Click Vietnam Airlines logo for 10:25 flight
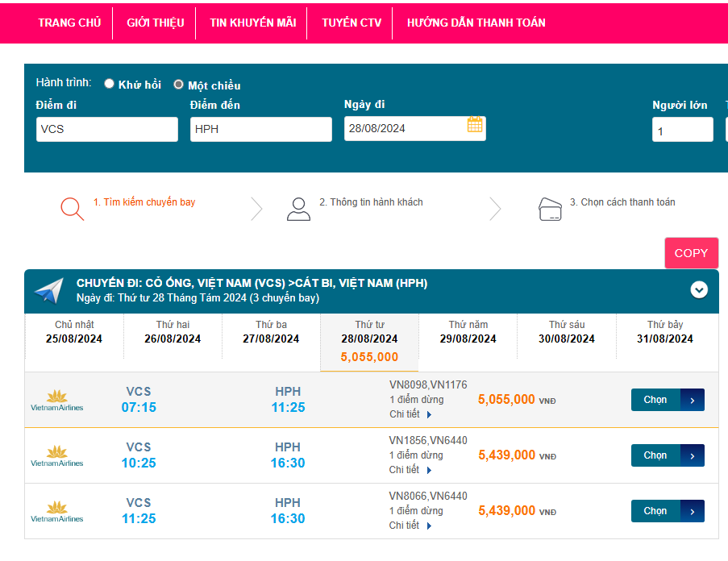Image resolution: width=728 pixels, height=561 pixels. coord(56,455)
